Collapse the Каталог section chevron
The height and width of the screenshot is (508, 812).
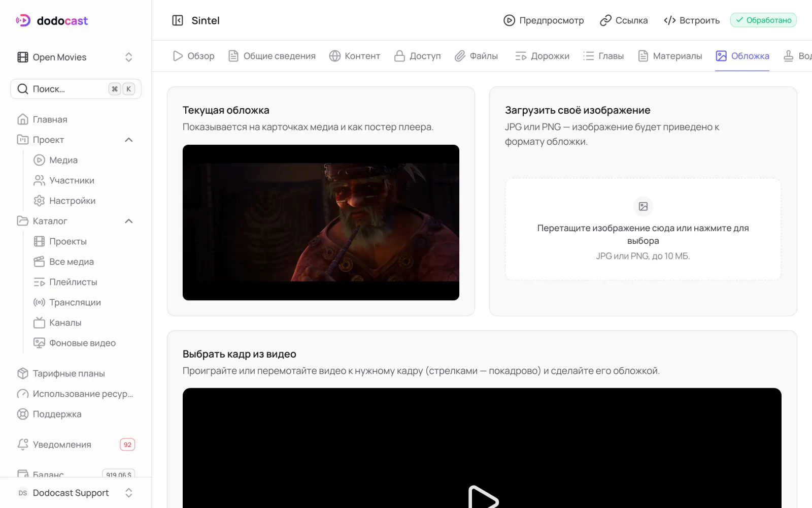(129, 221)
